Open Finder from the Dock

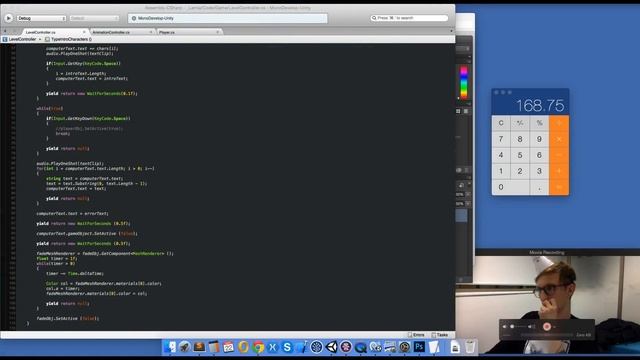[170, 347]
